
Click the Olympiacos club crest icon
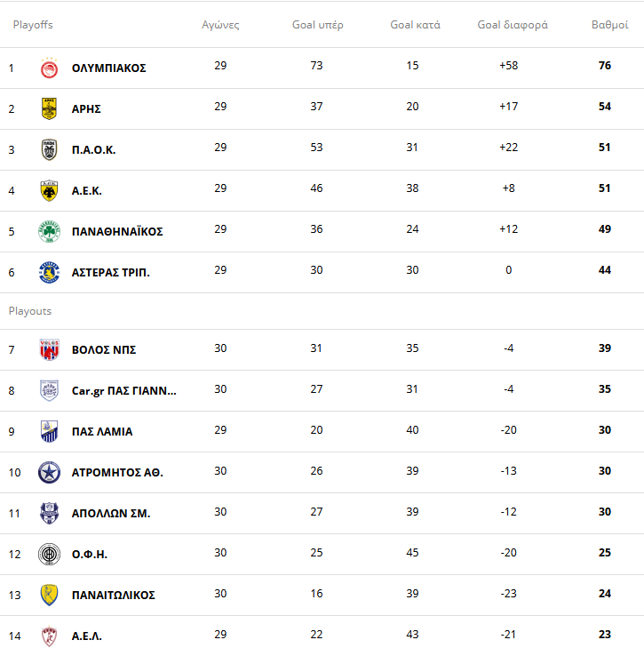(x=50, y=68)
